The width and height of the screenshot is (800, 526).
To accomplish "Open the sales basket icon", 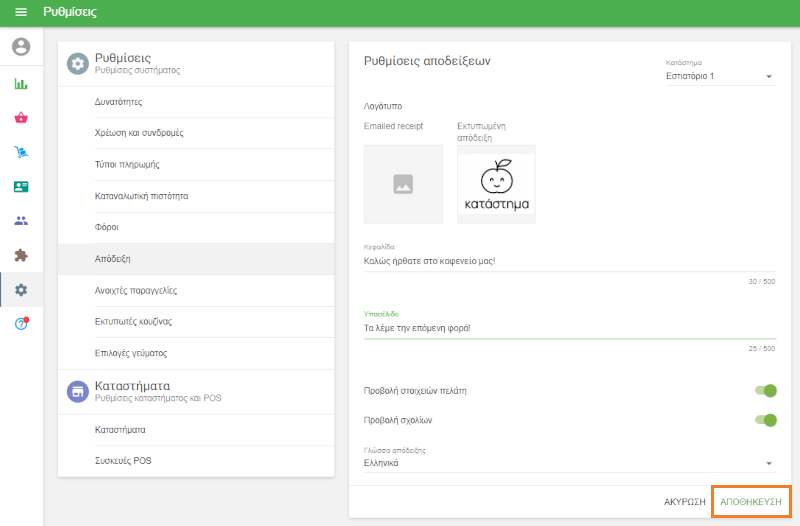I will 21,118.
